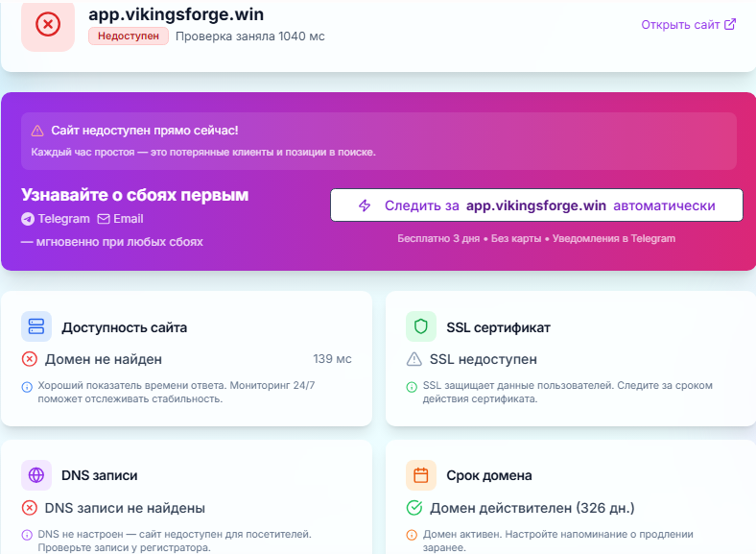This screenshot has height=554, width=756.
Task: Click the warning triangle in the alert banner
Action: click(37, 131)
